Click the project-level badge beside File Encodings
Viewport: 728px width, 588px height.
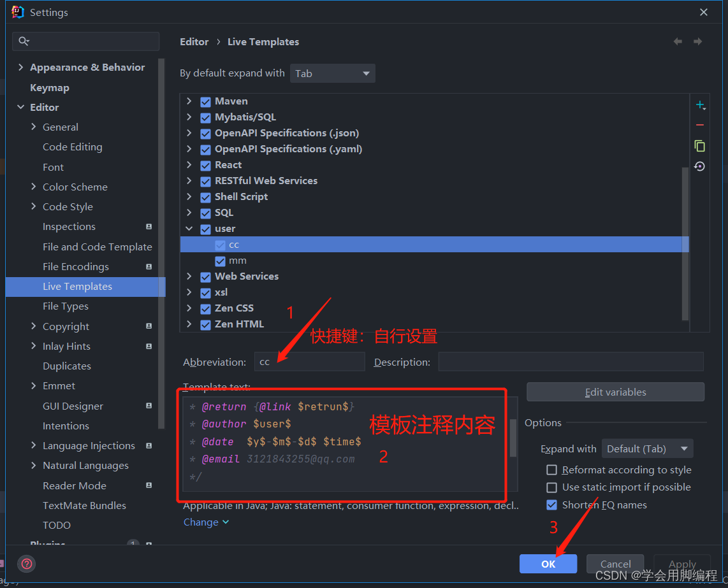coord(149,267)
